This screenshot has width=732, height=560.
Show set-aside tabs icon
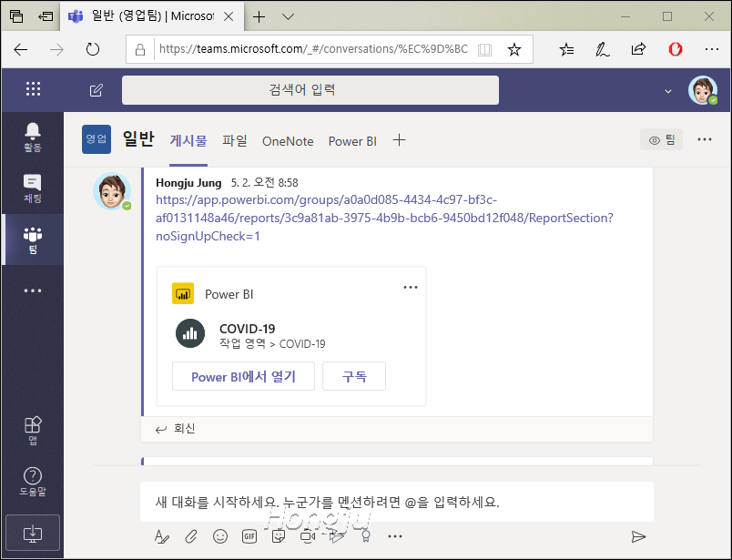16,16
